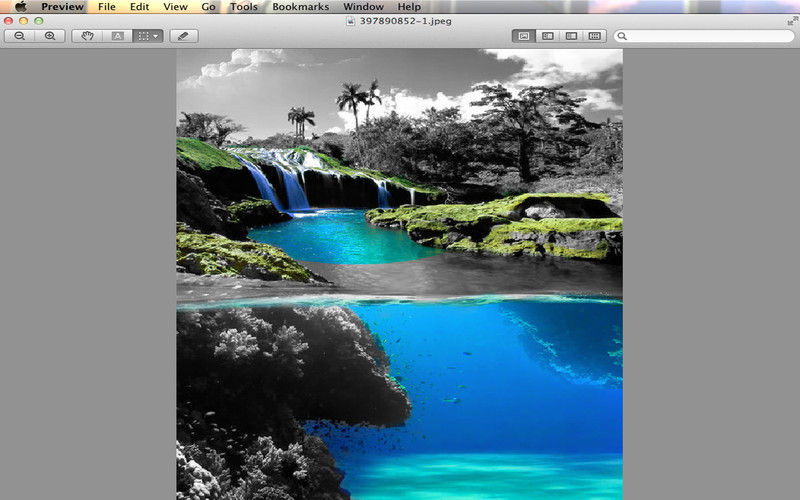Viewport: 800px width, 500px height.
Task: Enter full screen using the corner arrows
Action: (x=792, y=20)
